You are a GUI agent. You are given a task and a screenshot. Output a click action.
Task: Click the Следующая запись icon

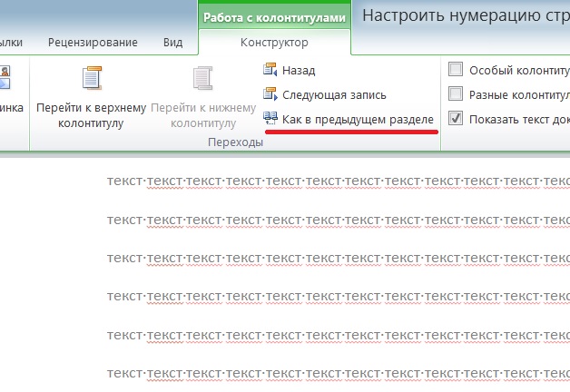270,94
